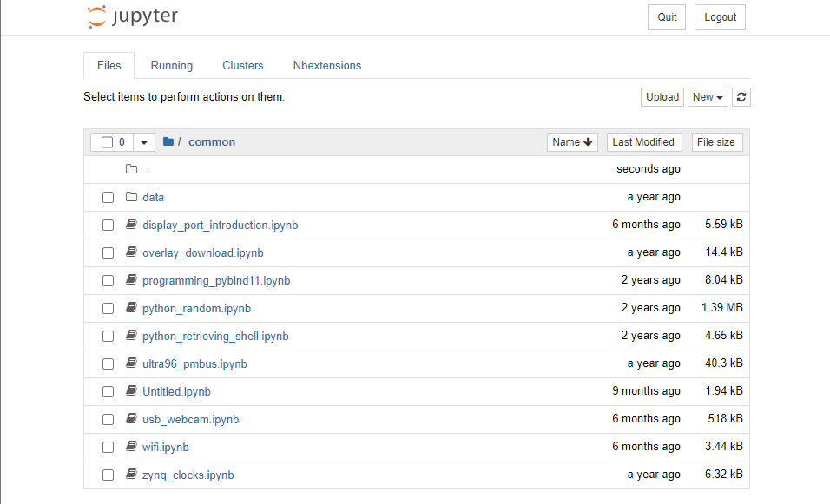Click notebook icon beside ultra96_pmbus.ipynb
The image size is (830, 504).
(131, 363)
